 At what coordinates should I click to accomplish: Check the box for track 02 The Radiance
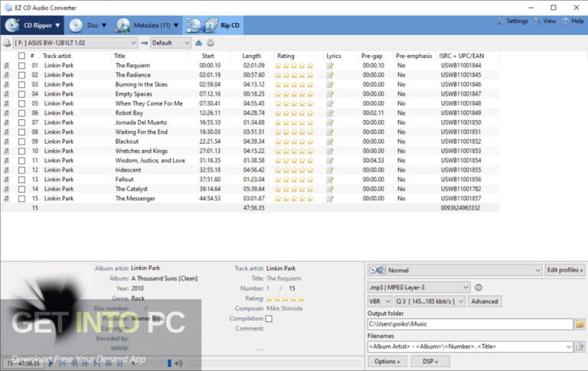pyautogui.click(x=21, y=75)
